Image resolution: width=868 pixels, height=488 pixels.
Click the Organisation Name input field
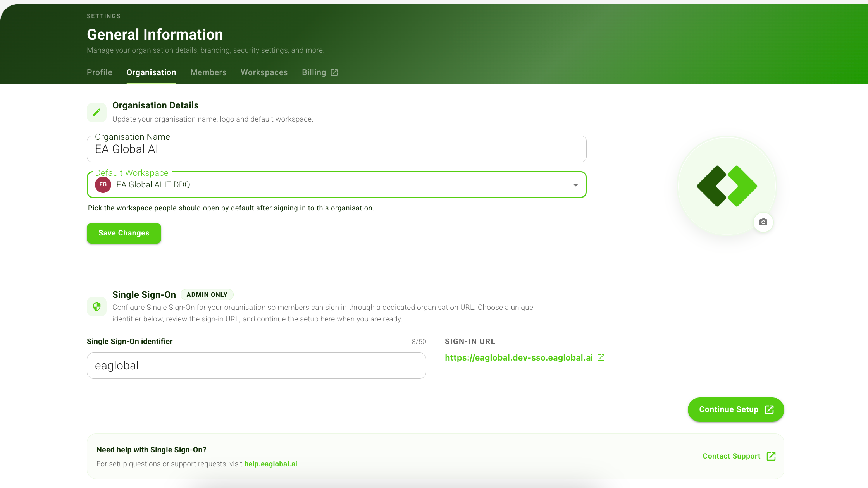pyautogui.click(x=336, y=149)
